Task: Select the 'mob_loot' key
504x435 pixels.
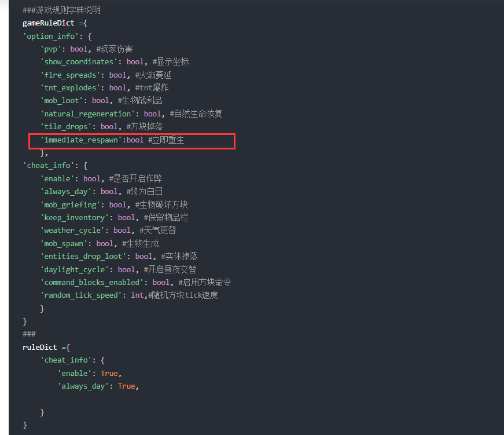Action: (x=61, y=101)
